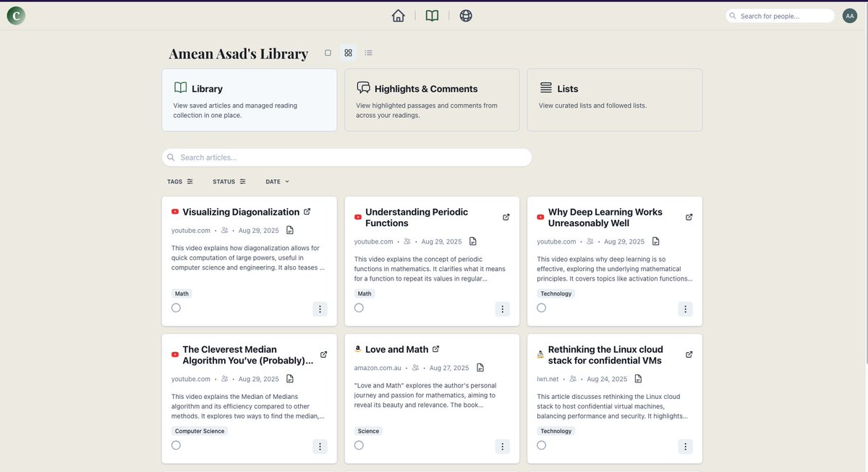Click Aug 27, 2025 date text
The image size is (868, 472).
449,368
